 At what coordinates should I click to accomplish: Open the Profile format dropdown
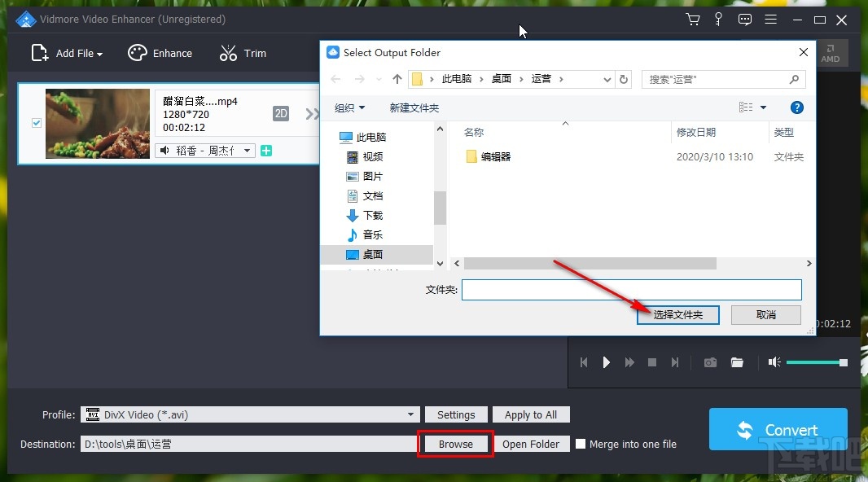pyautogui.click(x=250, y=414)
